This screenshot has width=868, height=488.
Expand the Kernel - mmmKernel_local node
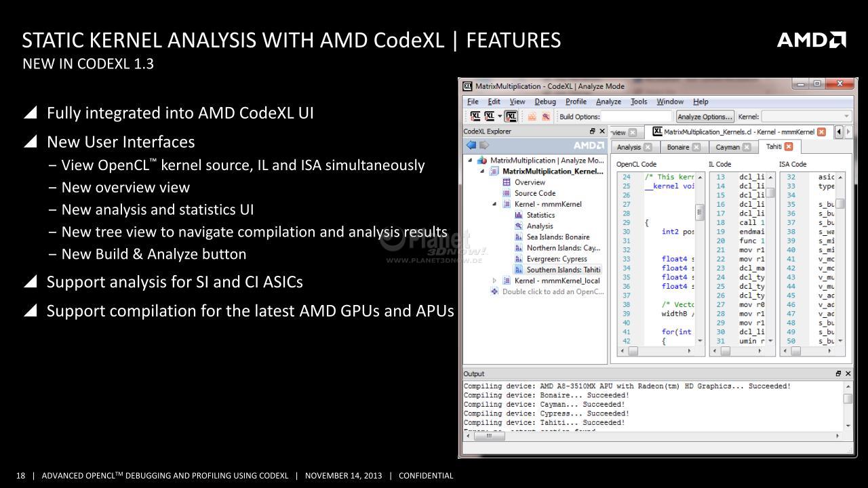pyautogui.click(x=494, y=281)
